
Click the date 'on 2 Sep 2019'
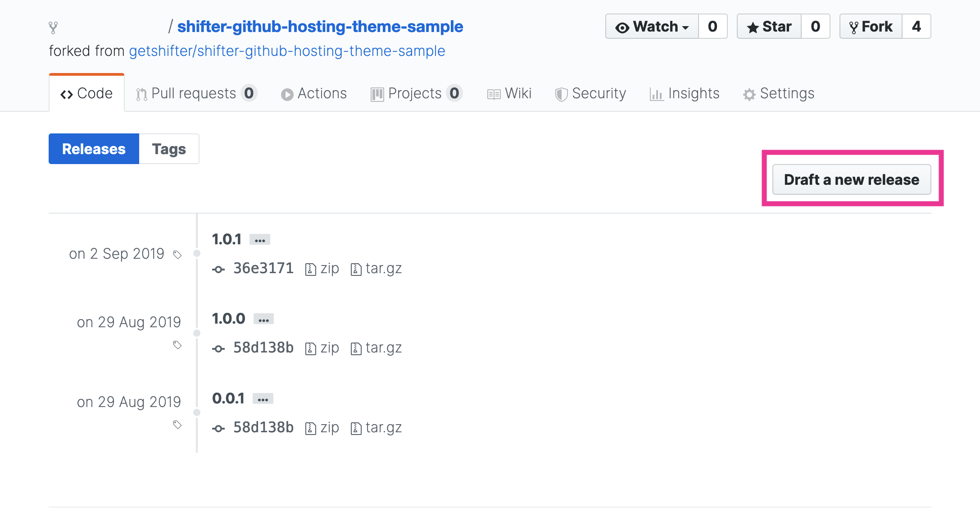pyautogui.click(x=117, y=254)
